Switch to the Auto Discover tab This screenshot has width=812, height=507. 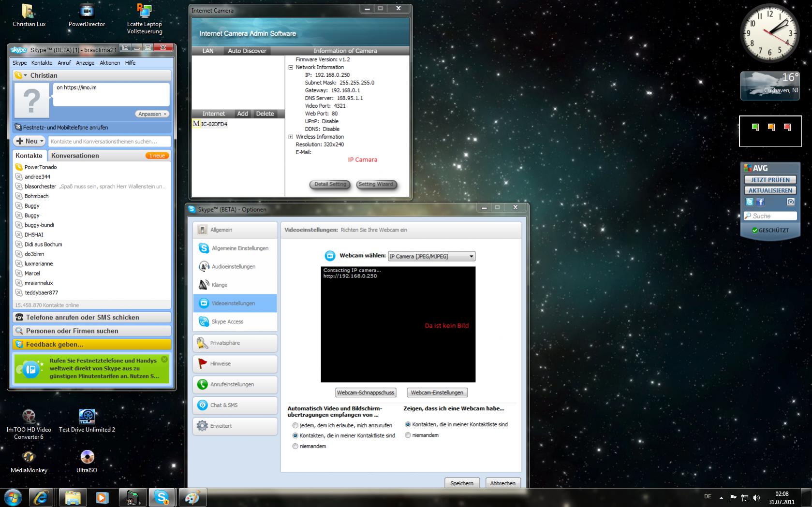[x=247, y=51]
